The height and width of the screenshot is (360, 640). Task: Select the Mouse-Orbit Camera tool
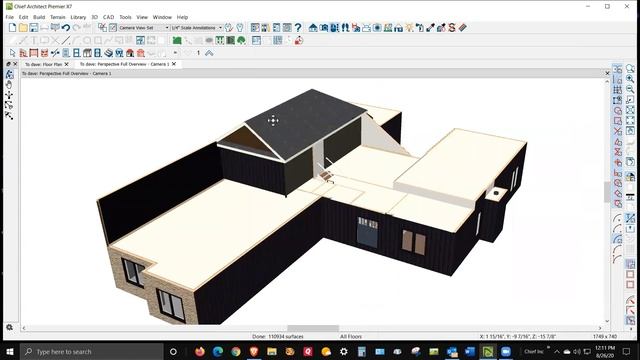9,74
